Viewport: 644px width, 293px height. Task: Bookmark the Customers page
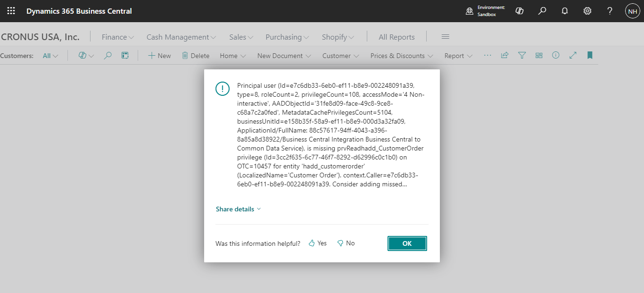point(590,55)
